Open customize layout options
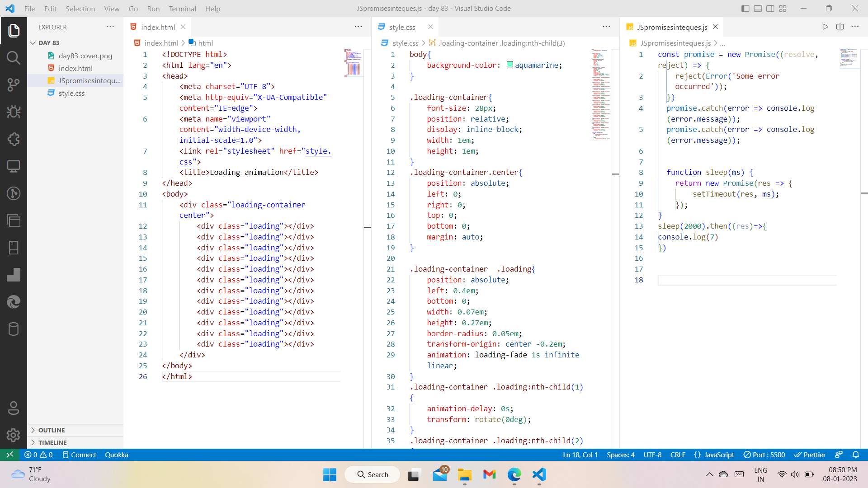 pyautogui.click(x=783, y=9)
